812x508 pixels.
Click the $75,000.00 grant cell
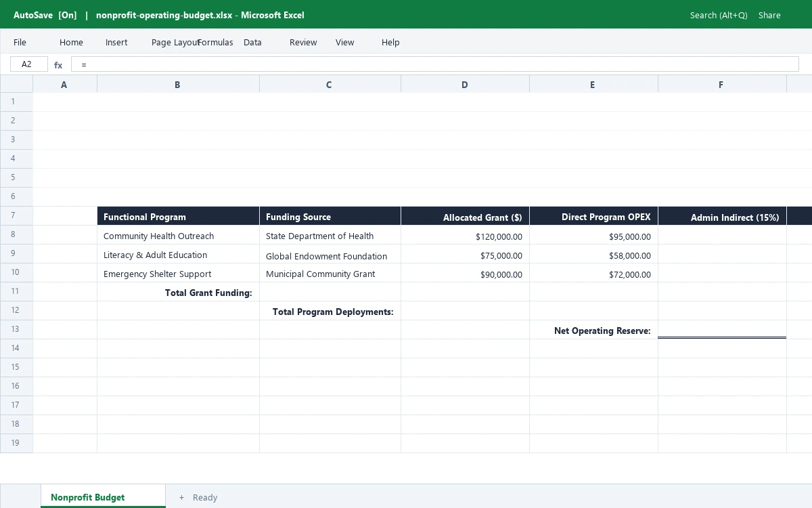[465, 254]
